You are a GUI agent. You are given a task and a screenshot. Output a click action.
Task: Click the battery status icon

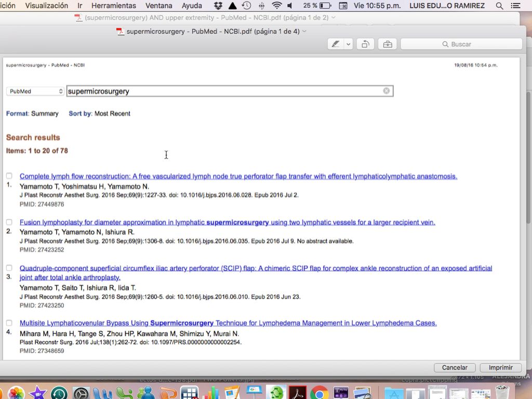point(317,5)
